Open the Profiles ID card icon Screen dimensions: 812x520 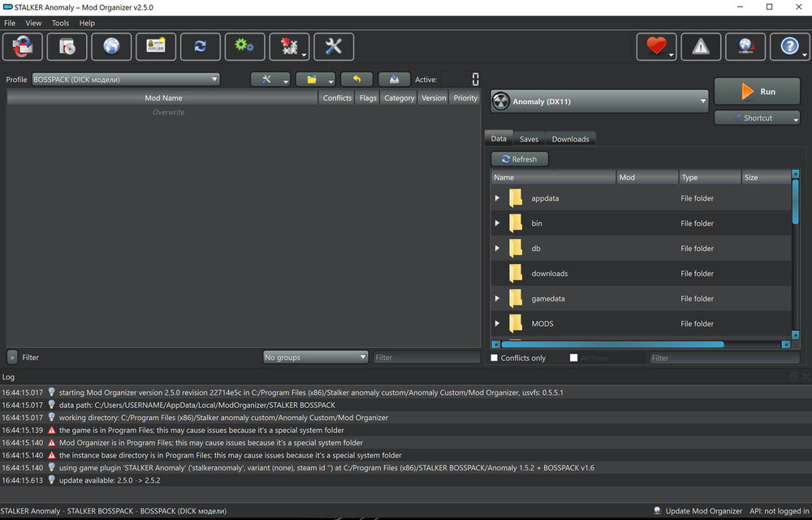pyautogui.click(x=156, y=47)
